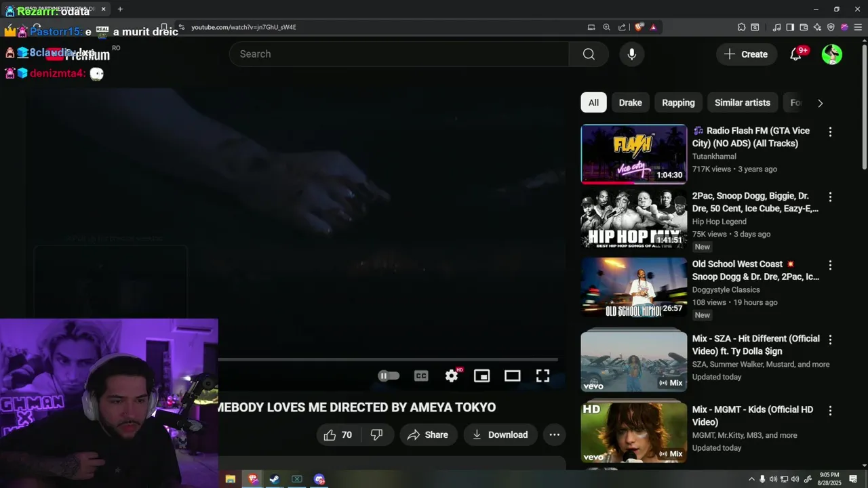Screen dimensions: 868x488
Task: Open zoom magnifier in address bar
Action: pos(606,27)
